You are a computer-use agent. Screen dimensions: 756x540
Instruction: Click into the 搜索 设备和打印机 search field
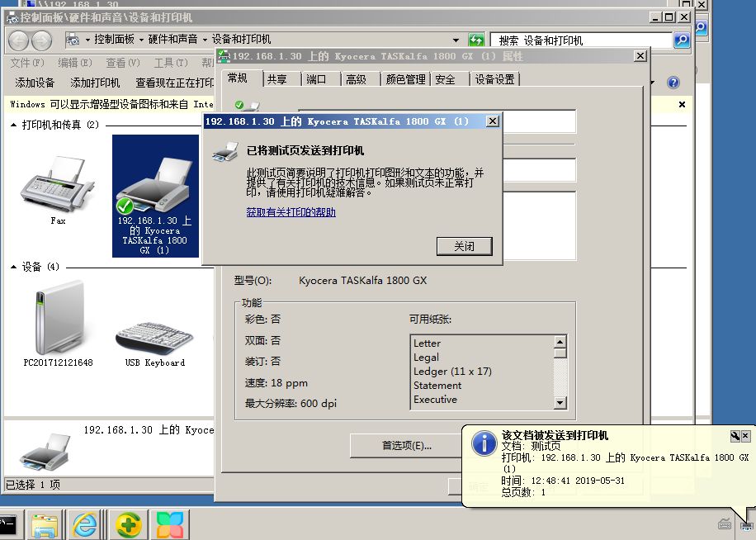(581, 40)
